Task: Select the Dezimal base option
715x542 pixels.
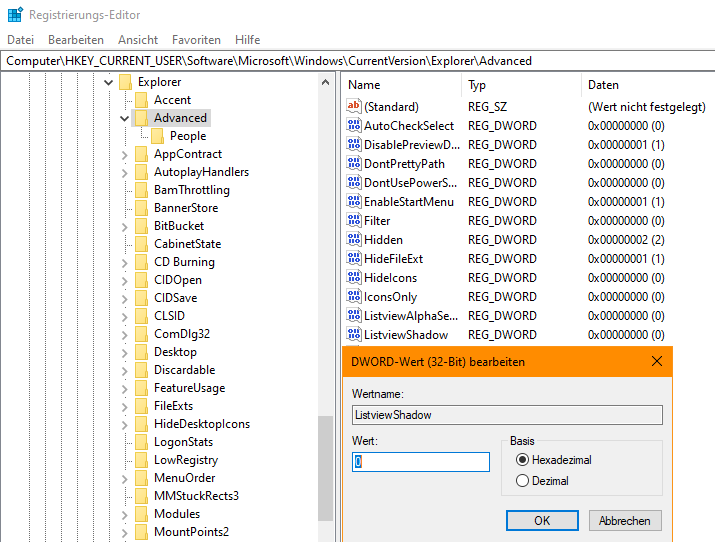Action: click(522, 480)
